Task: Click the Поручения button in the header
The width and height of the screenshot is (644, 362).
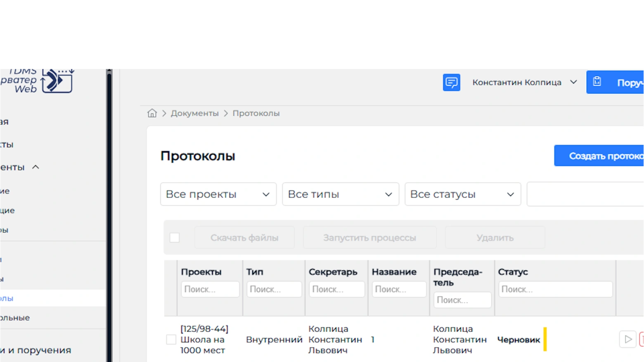Action: point(615,82)
